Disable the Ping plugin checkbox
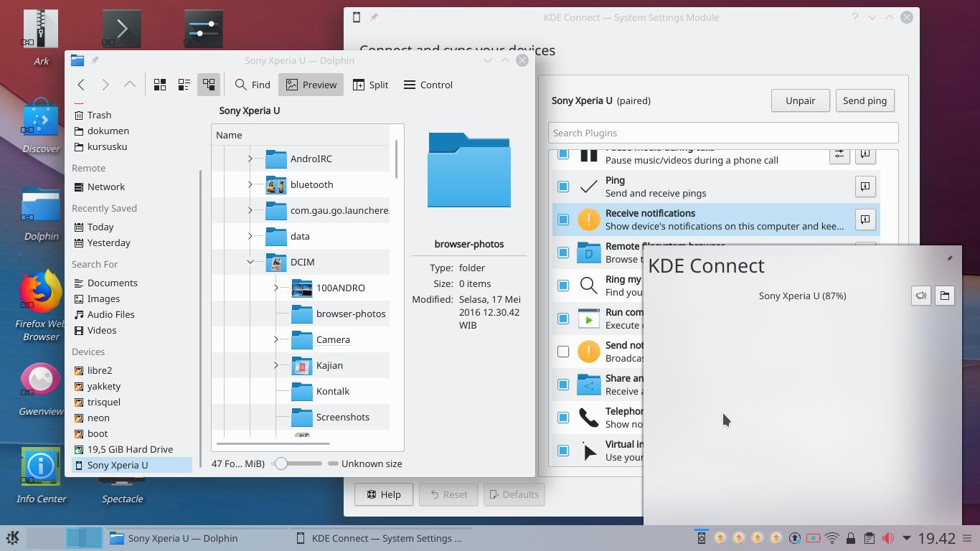Viewport: 980px width, 551px height. click(563, 187)
